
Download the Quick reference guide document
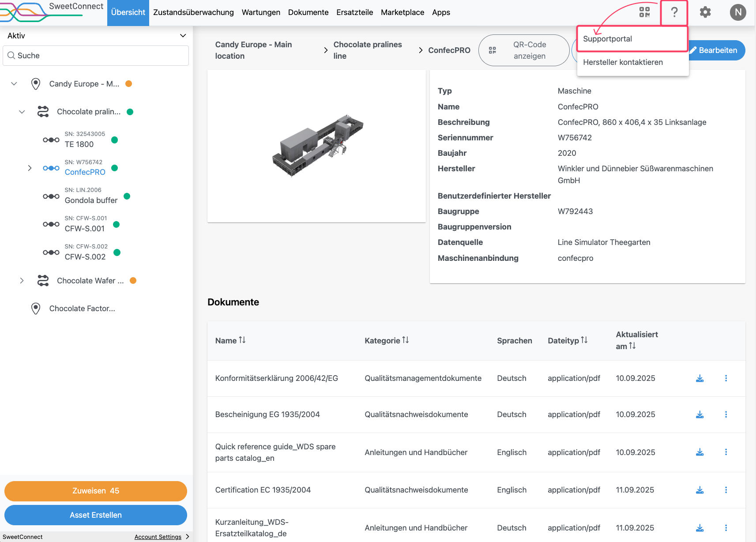click(700, 452)
